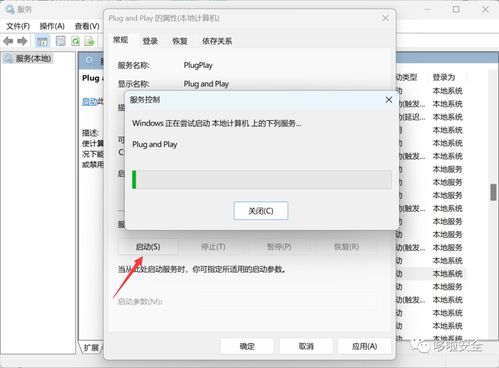
Task: Click the export list toolbar icon
Action: click(x=89, y=41)
